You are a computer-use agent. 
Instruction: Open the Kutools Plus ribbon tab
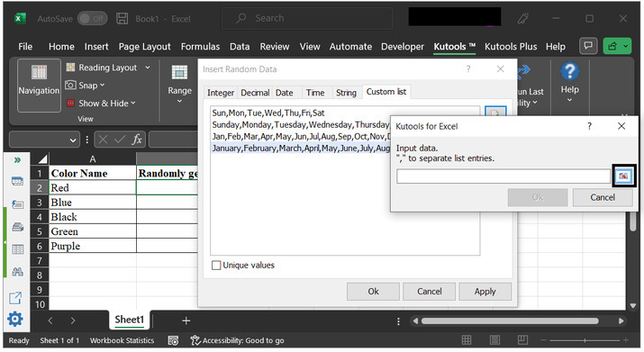511,47
